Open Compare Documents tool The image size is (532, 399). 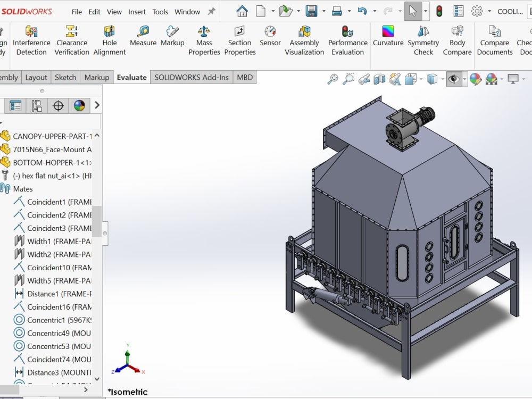pyautogui.click(x=495, y=40)
